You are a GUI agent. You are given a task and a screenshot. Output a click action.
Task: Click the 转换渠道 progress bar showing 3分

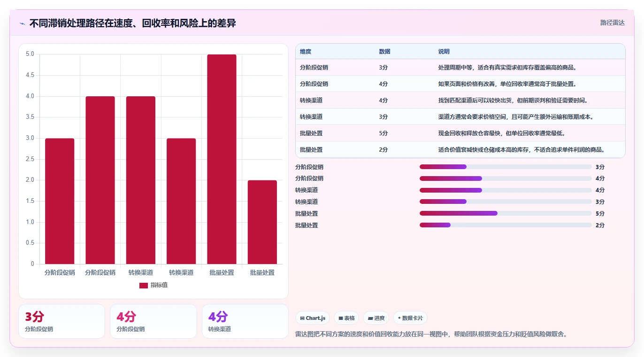click(506, 202)
